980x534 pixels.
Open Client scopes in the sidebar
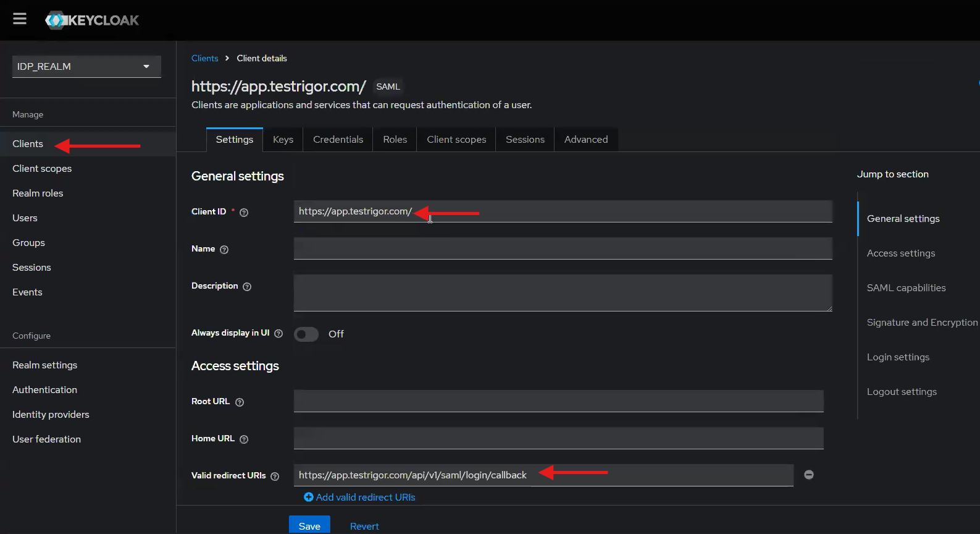coord(88,169)
